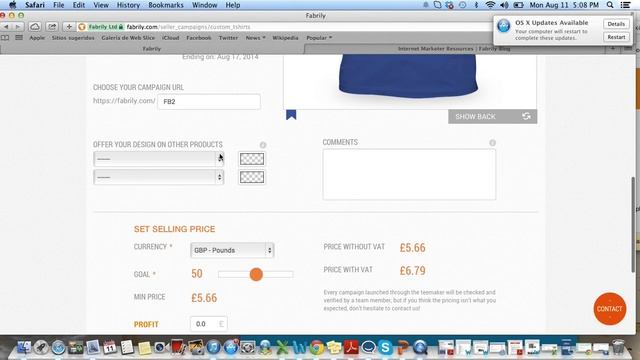Open the Edit menu
This screenshot has width=640, height=360.
coord(79,5)
